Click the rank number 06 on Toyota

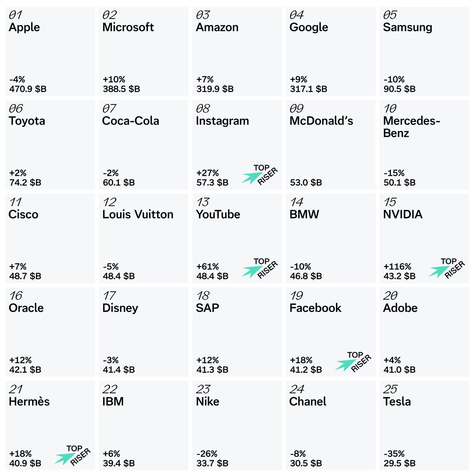point(16,109)
